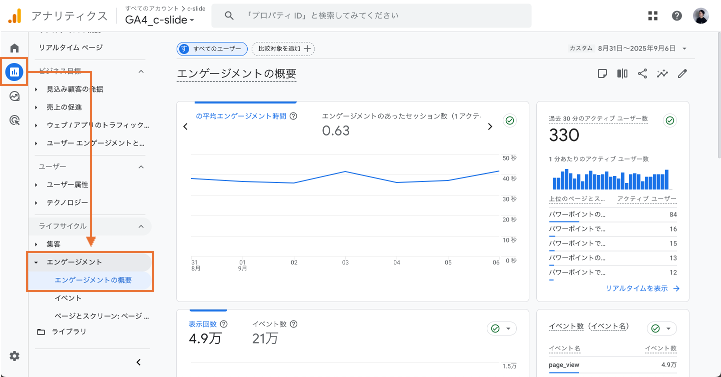Click the share report icon
The width and height of the screenshot is (721, 377).
coord(642,74)
